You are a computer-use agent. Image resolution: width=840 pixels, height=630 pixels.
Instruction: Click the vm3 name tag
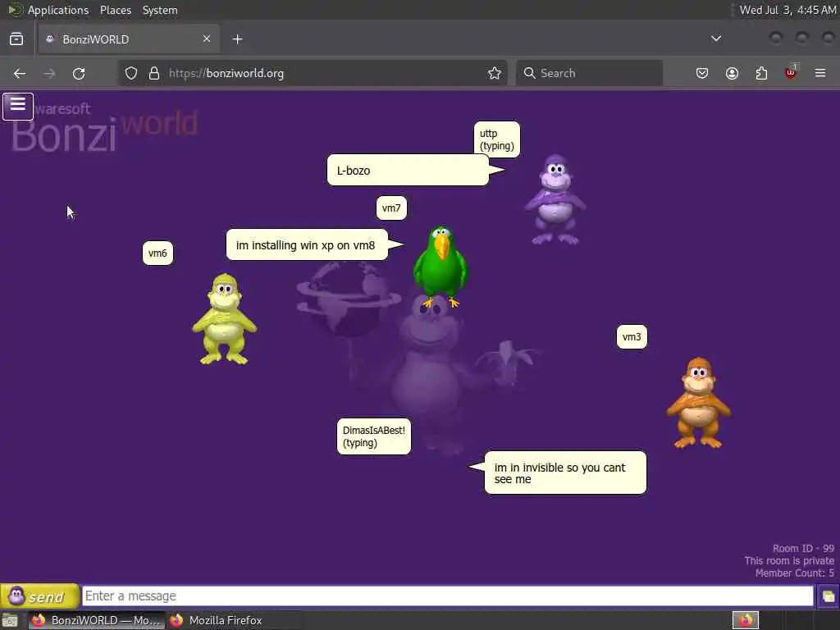coord(632,337)
